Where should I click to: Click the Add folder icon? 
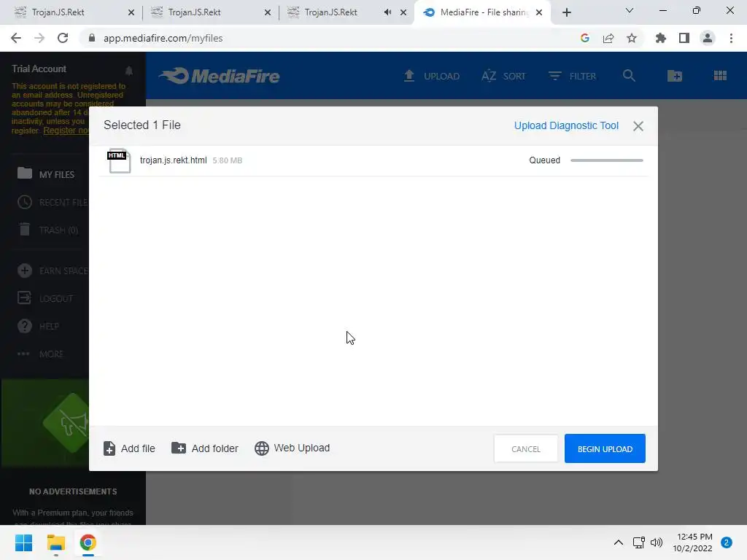[179, 448]
